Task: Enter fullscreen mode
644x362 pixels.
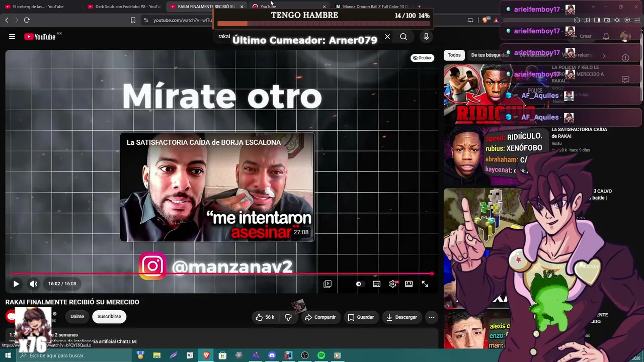Action: point(425,284)
